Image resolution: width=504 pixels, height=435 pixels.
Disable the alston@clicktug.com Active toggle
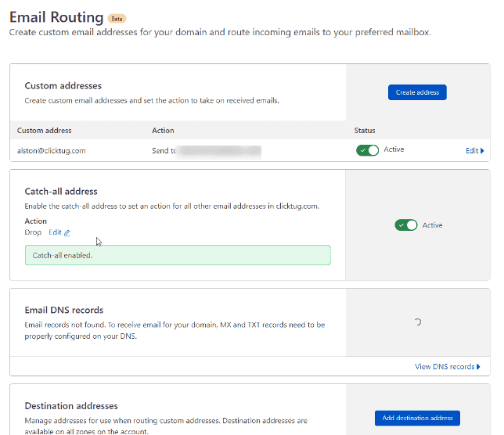tap(367, 150)
